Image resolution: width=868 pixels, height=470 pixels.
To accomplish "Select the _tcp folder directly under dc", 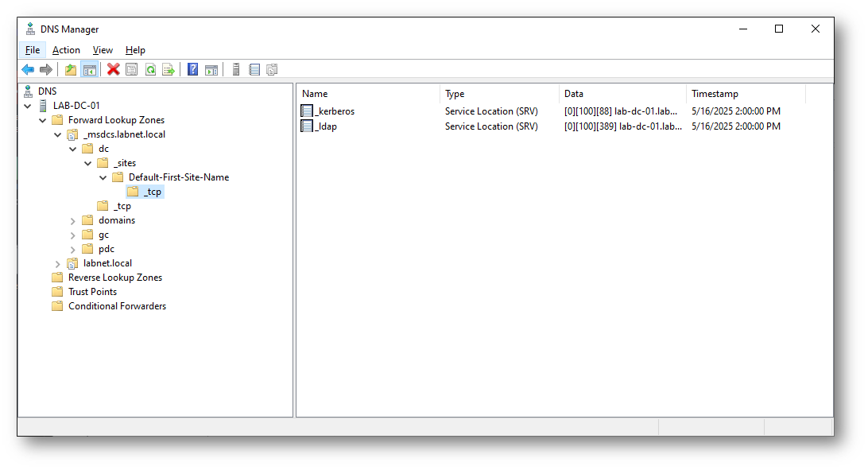I will tap(122, 206).
